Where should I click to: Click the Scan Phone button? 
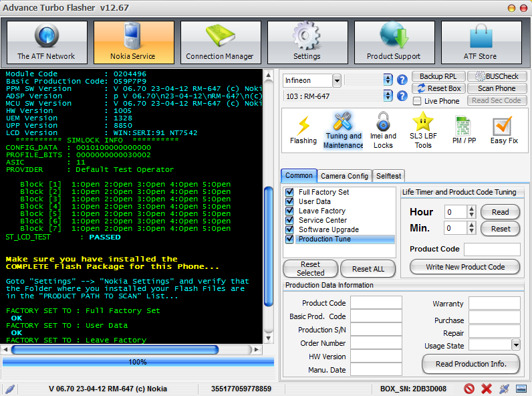click(497, 88)
